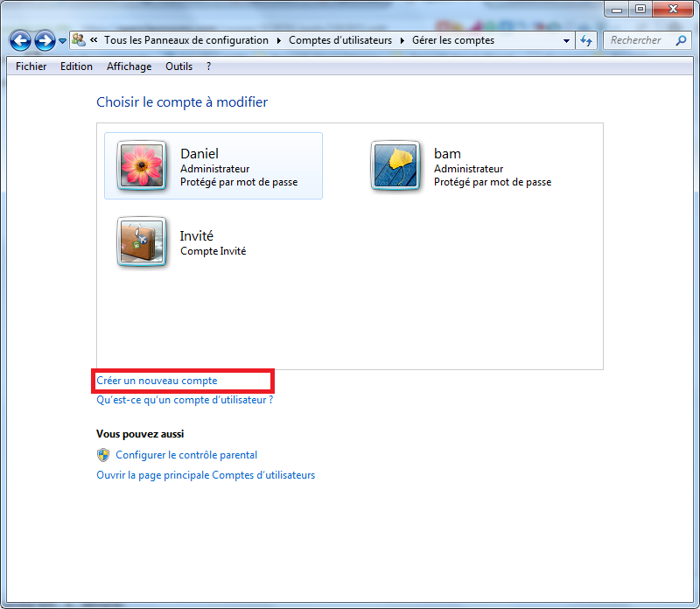
Task: Open the ? help menu
Action: click(208, 66)
